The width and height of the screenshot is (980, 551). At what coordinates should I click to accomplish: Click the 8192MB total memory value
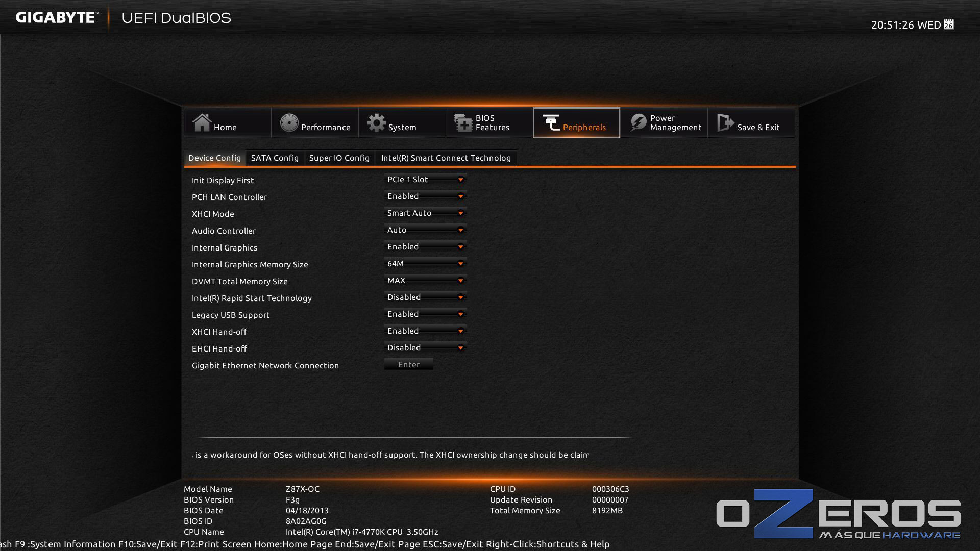tap(607, 510)
